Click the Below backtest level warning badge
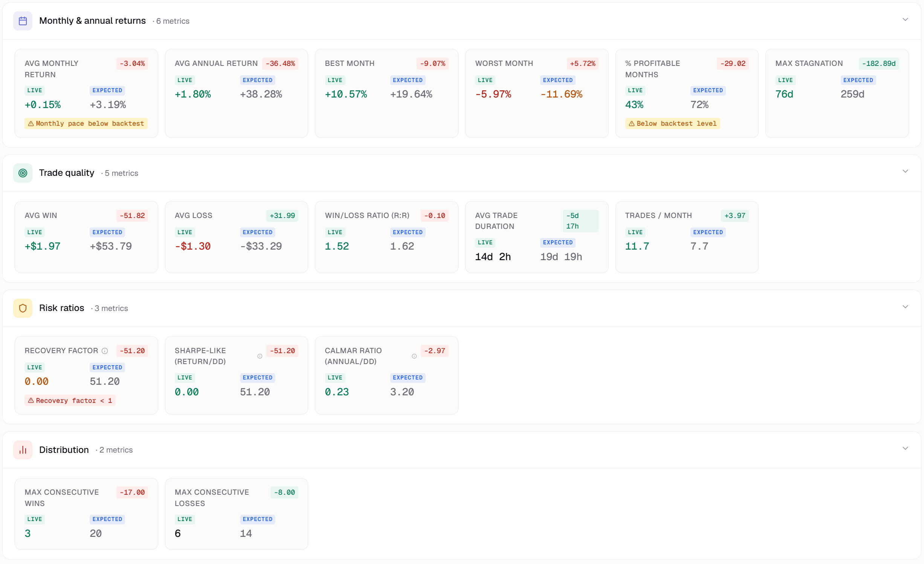Image resolution: width=924 pixels, height=564 pixels. click(x=672, y=123)
